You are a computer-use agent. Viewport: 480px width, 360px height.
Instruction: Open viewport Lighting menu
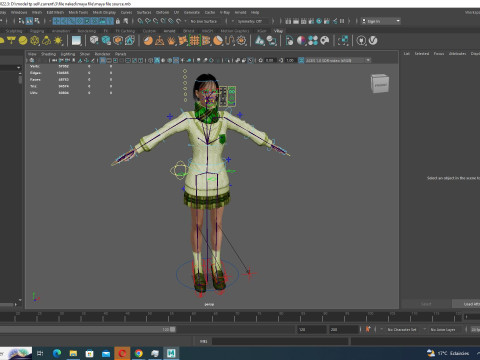[x=68, y=54]
